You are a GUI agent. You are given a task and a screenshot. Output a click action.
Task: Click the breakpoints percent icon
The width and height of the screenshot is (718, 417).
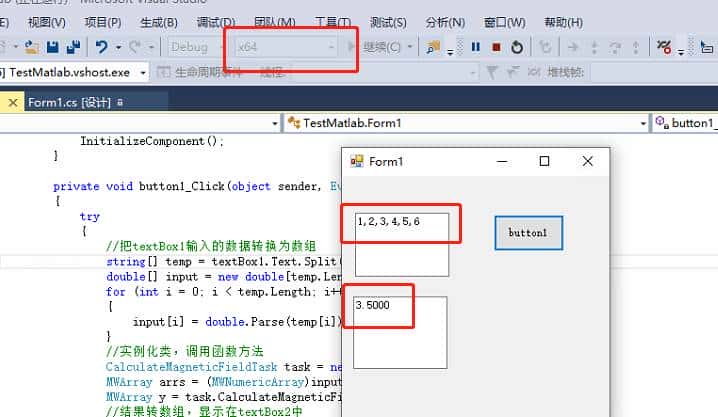click(x=664, y=47)
